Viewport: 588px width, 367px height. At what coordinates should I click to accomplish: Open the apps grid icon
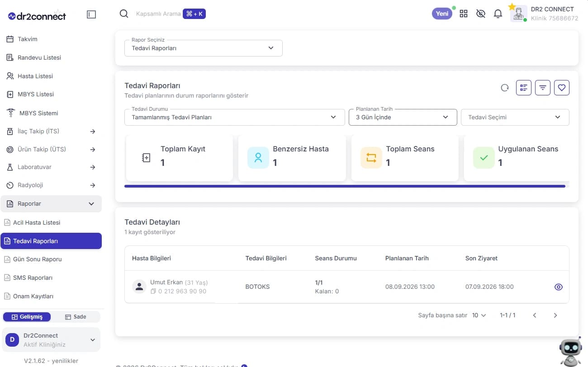coord(464,14)
